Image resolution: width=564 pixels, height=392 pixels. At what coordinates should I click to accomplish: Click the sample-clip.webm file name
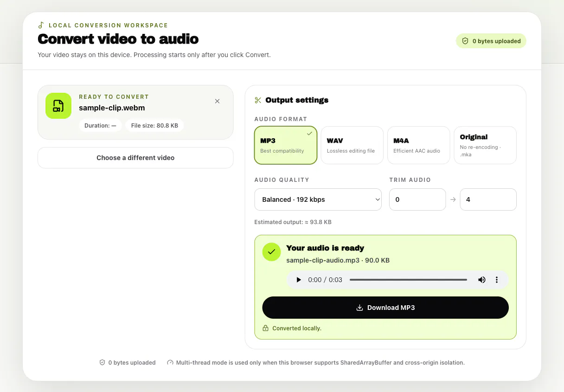coord(112,108)
